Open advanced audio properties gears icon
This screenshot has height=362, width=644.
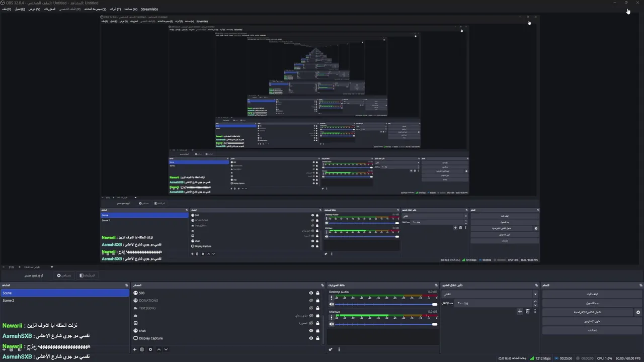[x=331, y=349]
